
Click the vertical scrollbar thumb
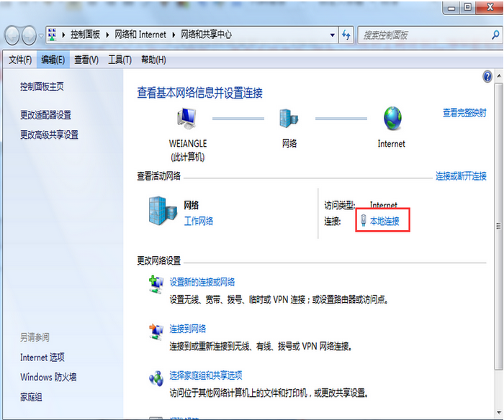pos(498,227)
